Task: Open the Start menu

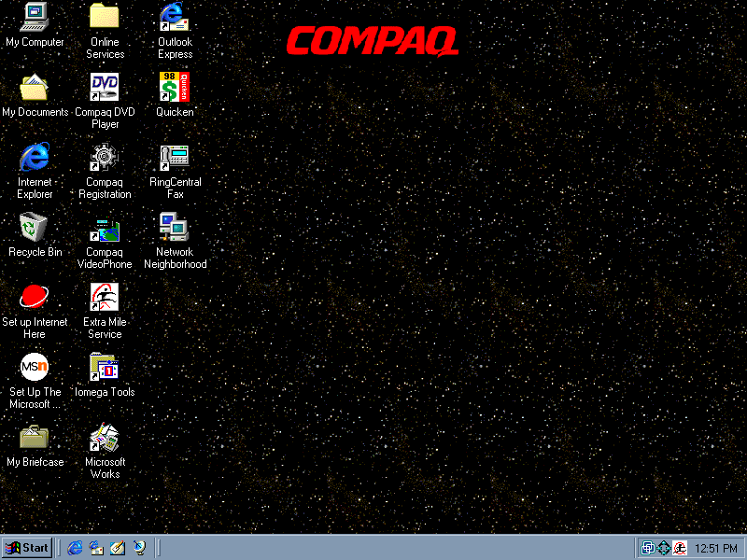Action: 27,548
